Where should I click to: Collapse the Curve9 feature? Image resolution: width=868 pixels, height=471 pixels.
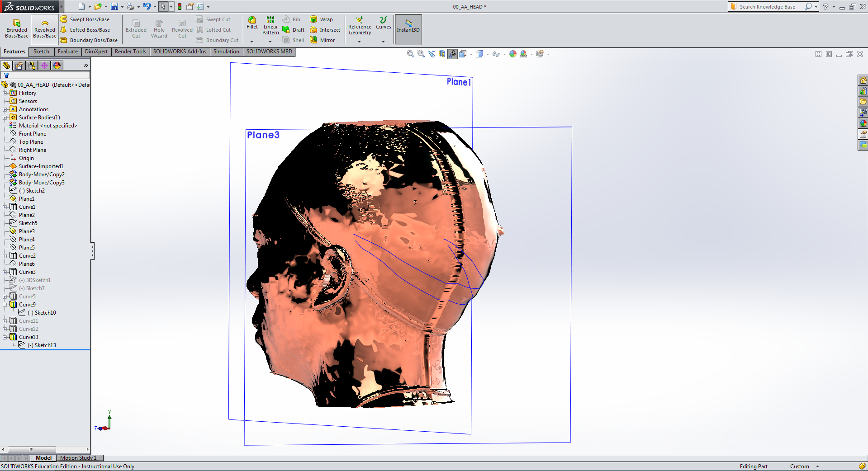point(5,305)
